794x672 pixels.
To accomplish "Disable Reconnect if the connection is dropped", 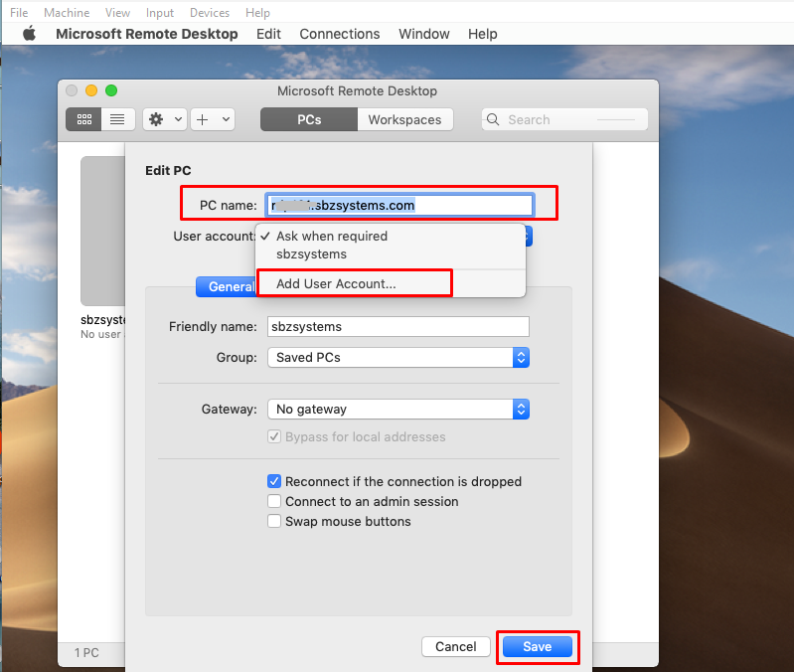I will 274,481.
